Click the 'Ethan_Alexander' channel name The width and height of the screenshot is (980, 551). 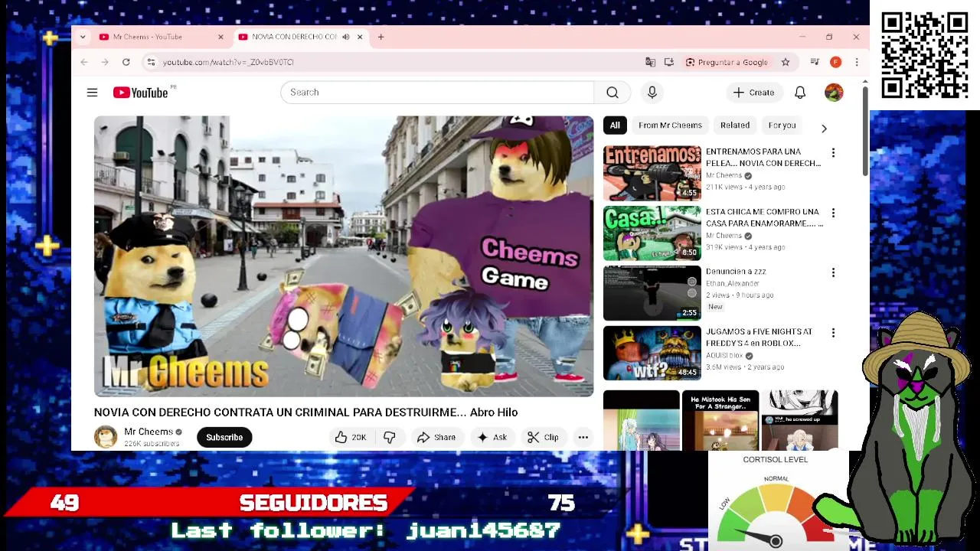tap(733, 284)
